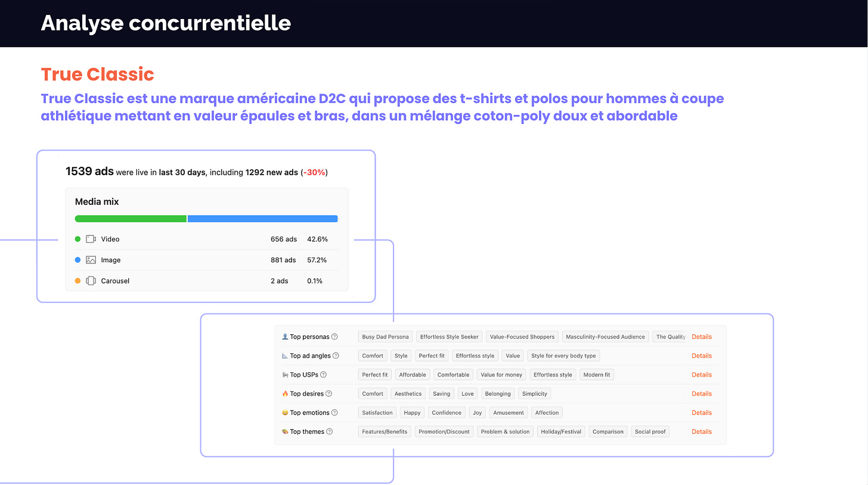The height and width of the screenshot is (485, 868).
Task: Click the help icon next to Top emotions
Action: [x=334, y=413]
